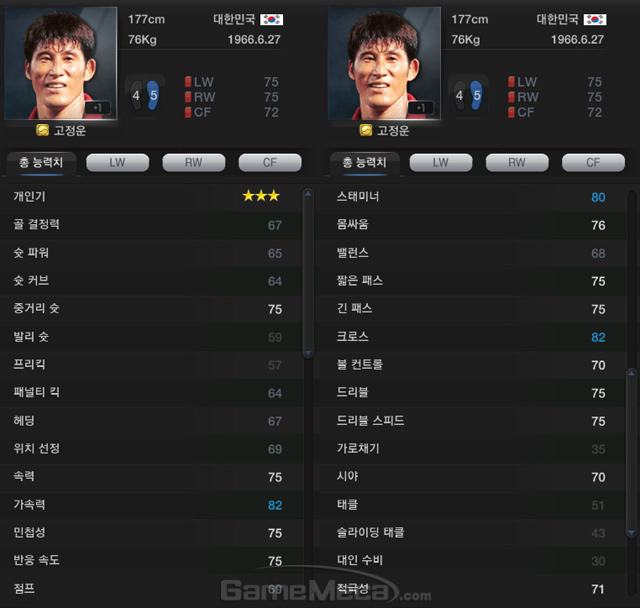
Task: Click the left player portrait thumbnail
Action: (x=61, y=63)
